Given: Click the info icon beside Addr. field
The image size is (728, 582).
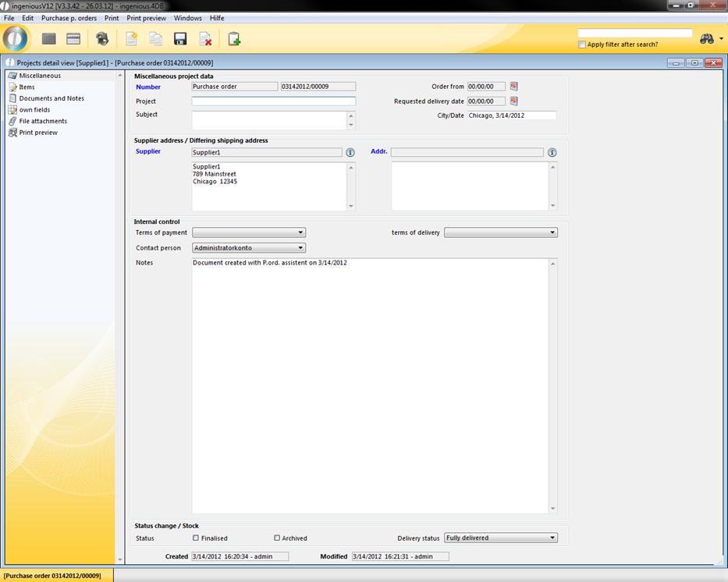Looking at the screenshot, I should [x=552, y=153].
